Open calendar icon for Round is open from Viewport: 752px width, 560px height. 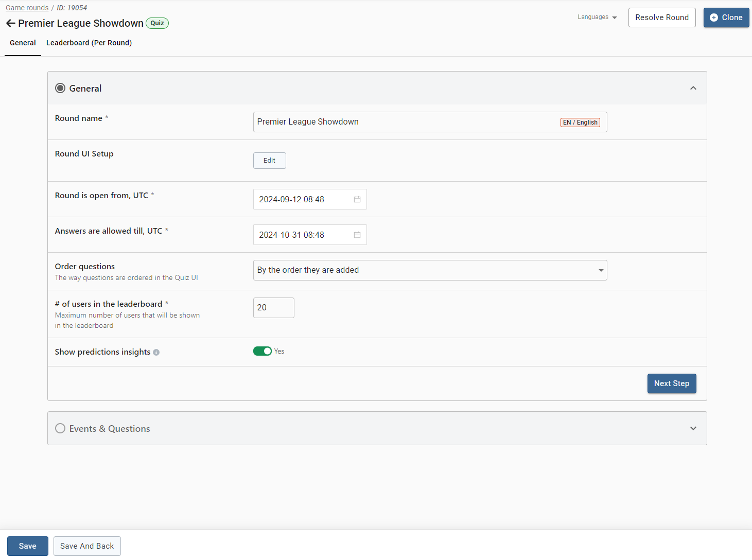coord(357,199)
